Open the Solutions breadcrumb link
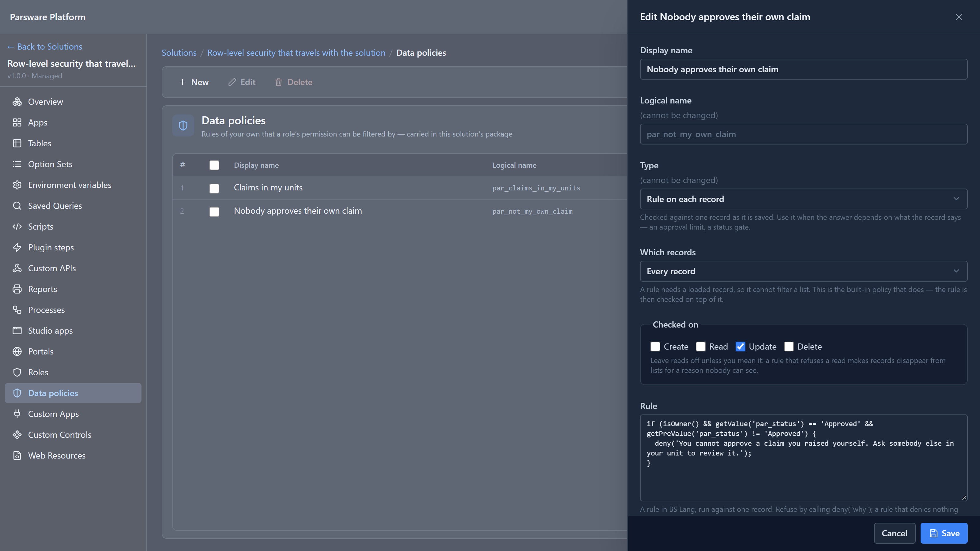Viewport: 980px width, 551px height. coord(179,52)
